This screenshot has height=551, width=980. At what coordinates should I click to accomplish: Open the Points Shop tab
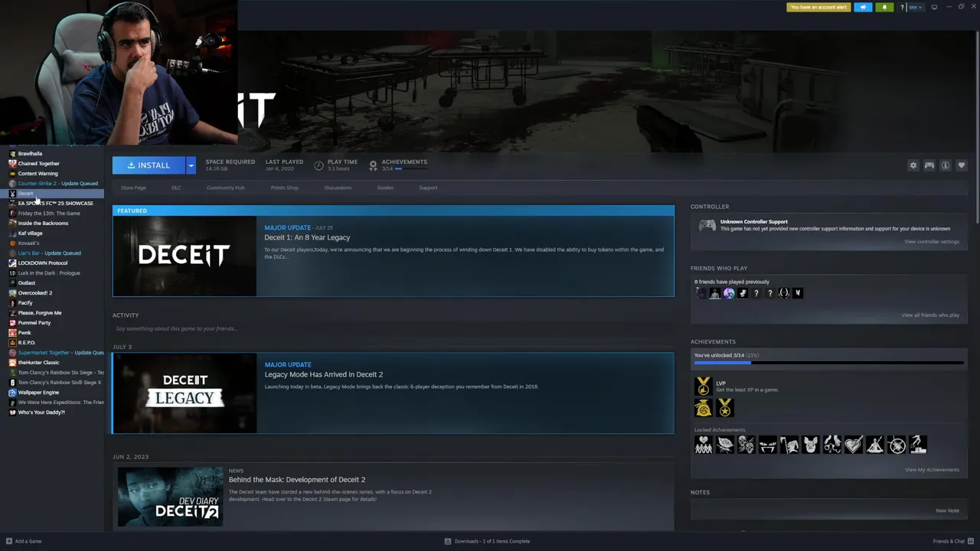(x=285, y=187)
